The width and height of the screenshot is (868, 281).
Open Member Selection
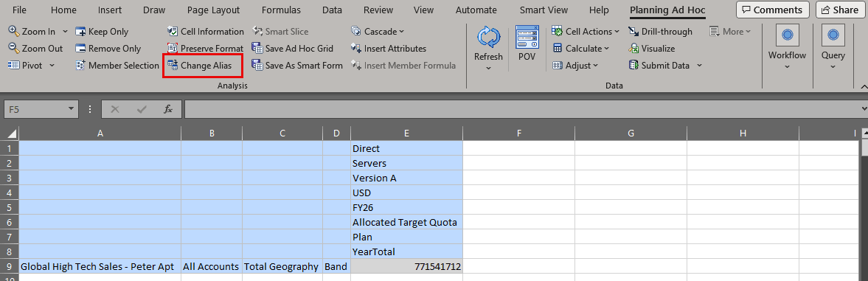point(117,65)
